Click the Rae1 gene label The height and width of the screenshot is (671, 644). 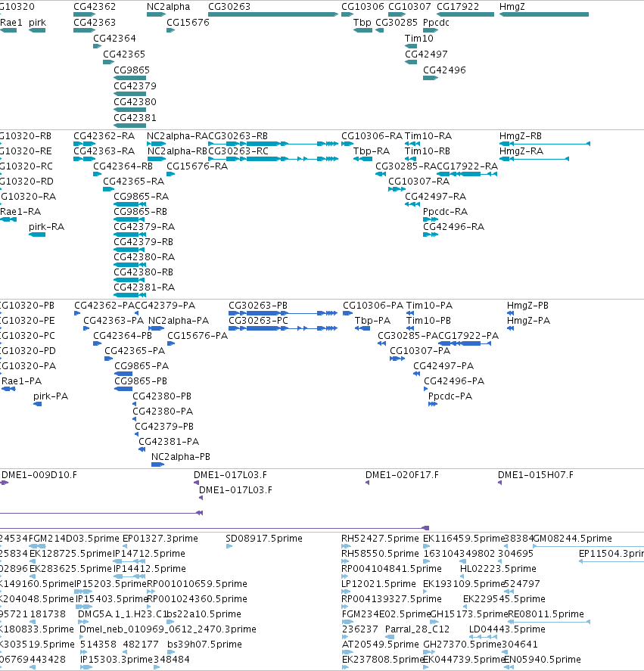[11, 23]
